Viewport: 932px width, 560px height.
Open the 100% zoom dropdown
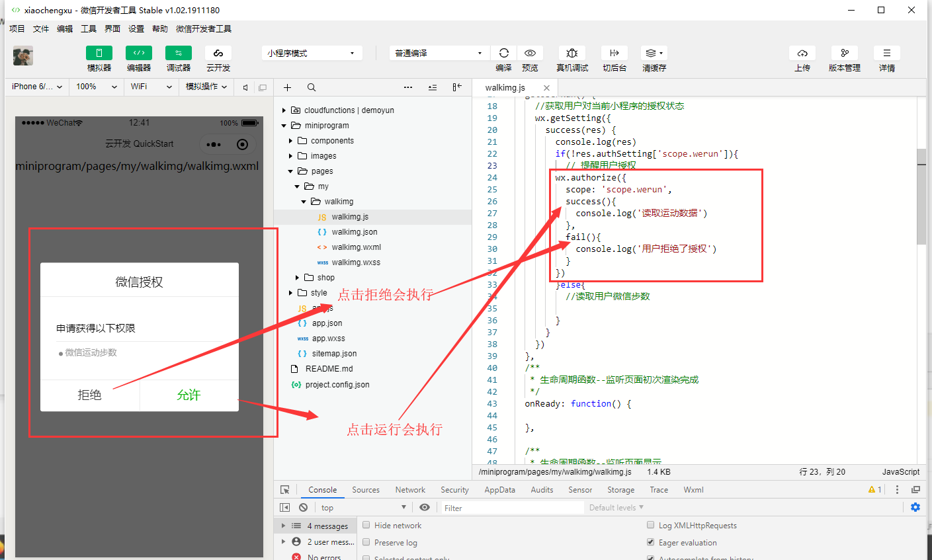tap(97, 87)
